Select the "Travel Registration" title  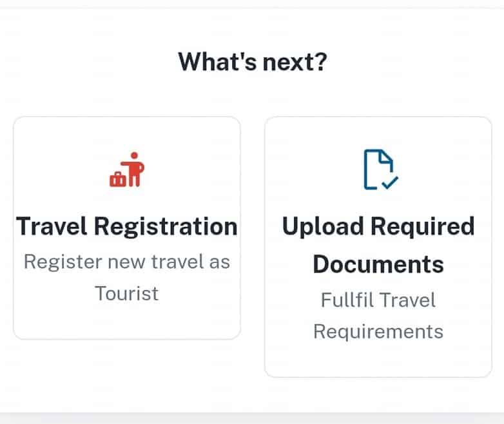tap(127, 226)
